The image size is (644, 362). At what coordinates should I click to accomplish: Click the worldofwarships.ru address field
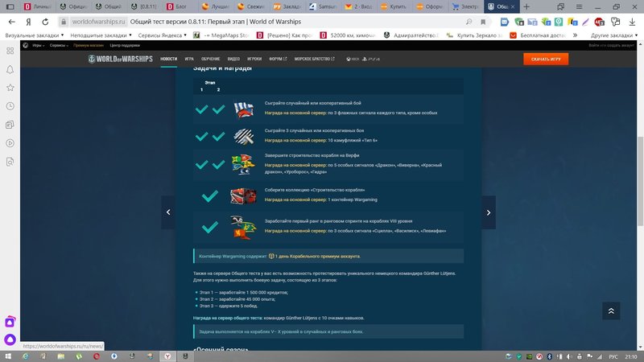point(98,22)
